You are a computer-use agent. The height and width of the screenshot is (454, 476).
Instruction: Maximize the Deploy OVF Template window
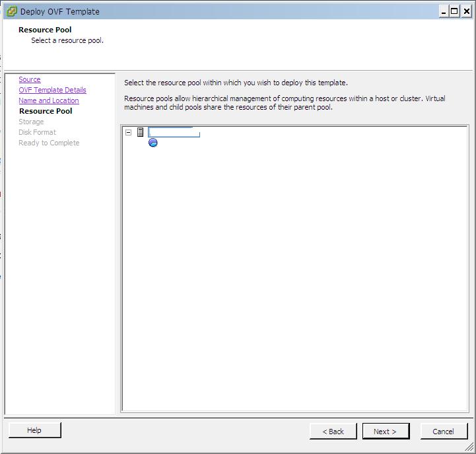[x=454, y=12]
